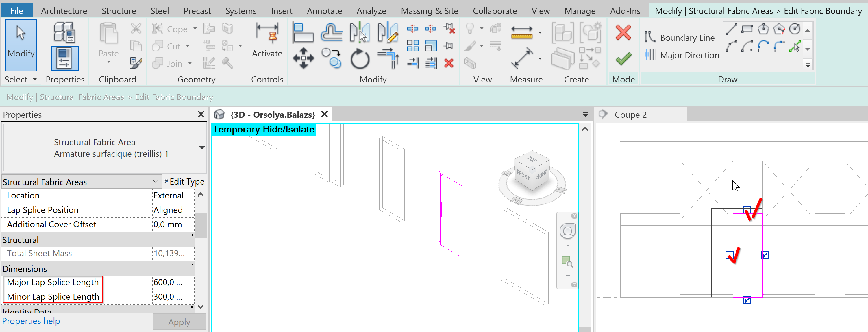The width and height of the screenshot is (868, 332).
Task: Switch to the Annotate ribbon tab
Action: click(324, 10)
